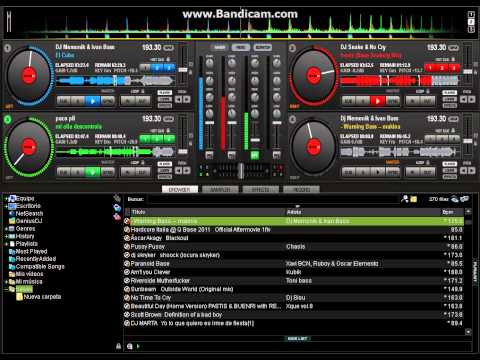Nudge deck 2 pitch bend right arrow

tap(472, 99)
